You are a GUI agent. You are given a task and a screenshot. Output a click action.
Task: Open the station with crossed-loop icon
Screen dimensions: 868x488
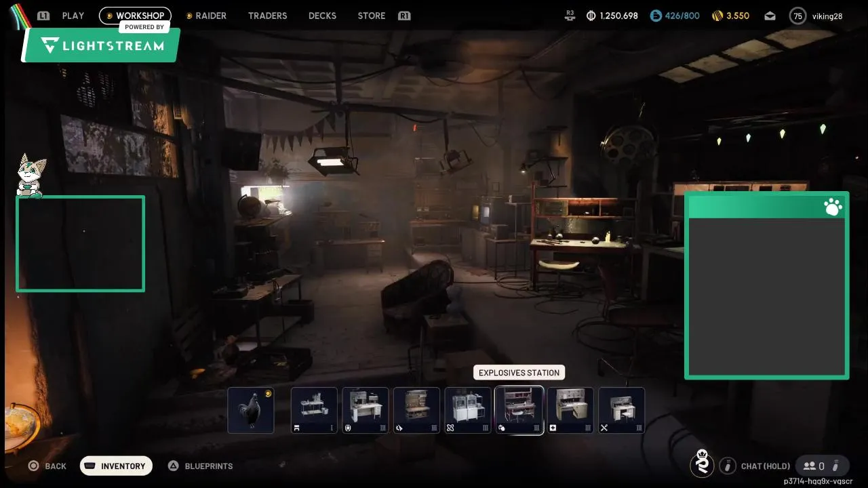coord(468,410)
